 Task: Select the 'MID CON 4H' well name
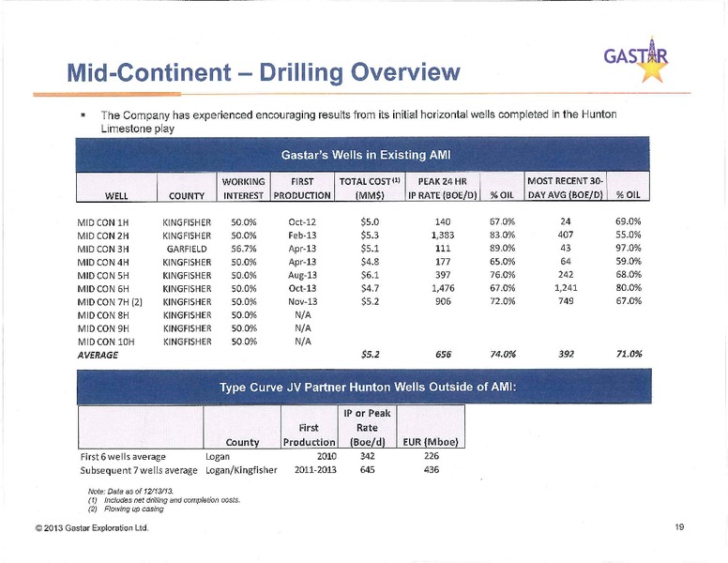[x=103, y=262]
